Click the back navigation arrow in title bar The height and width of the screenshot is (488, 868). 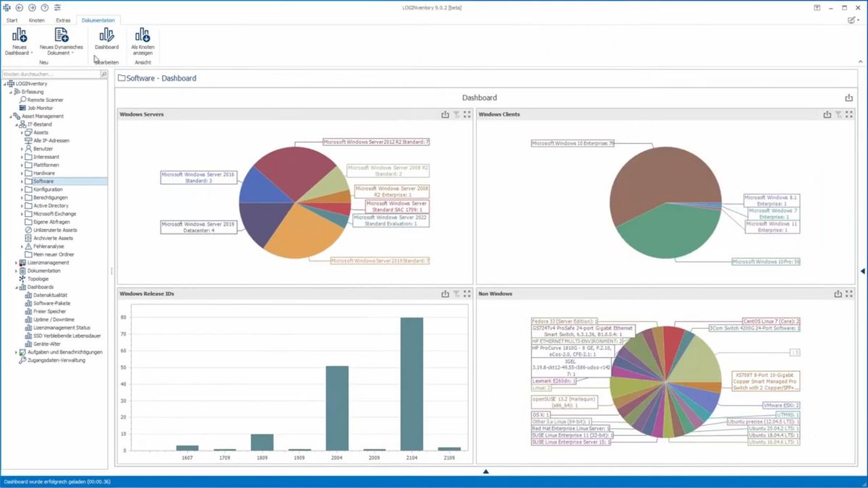click(19, 7)
